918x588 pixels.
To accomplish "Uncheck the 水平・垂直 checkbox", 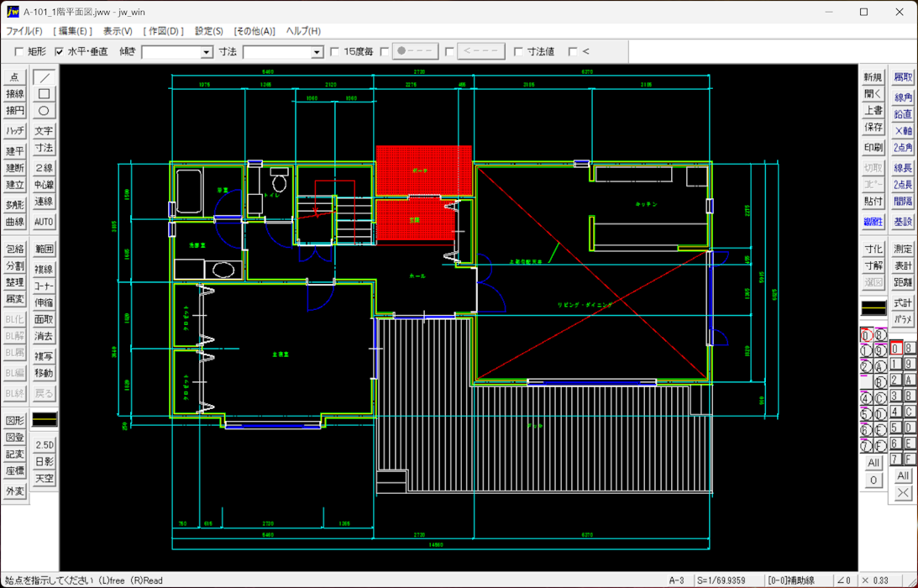I will 59,51.
